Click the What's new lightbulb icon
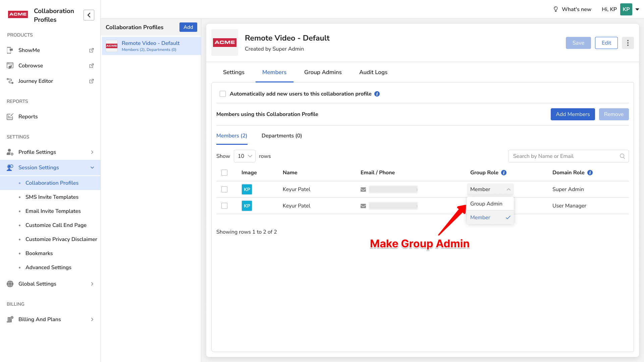 [x=555, y=9]
